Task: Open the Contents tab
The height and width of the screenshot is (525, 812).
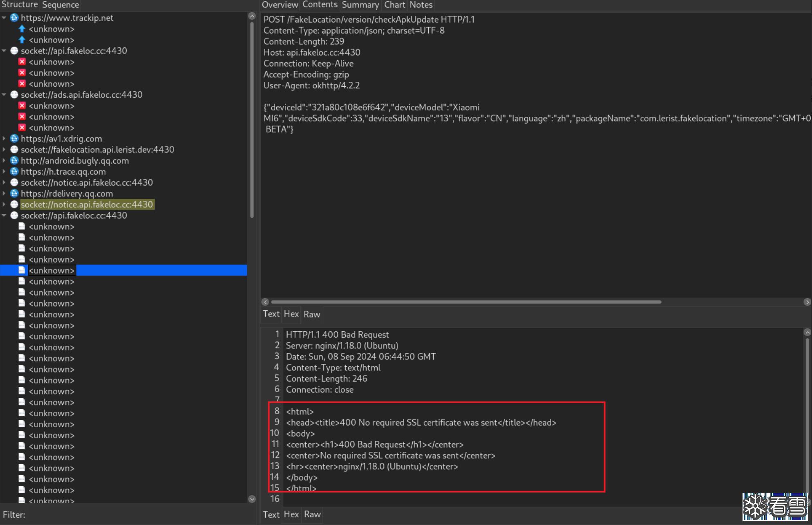Action: pyautogui.click(x=320, y=4)
